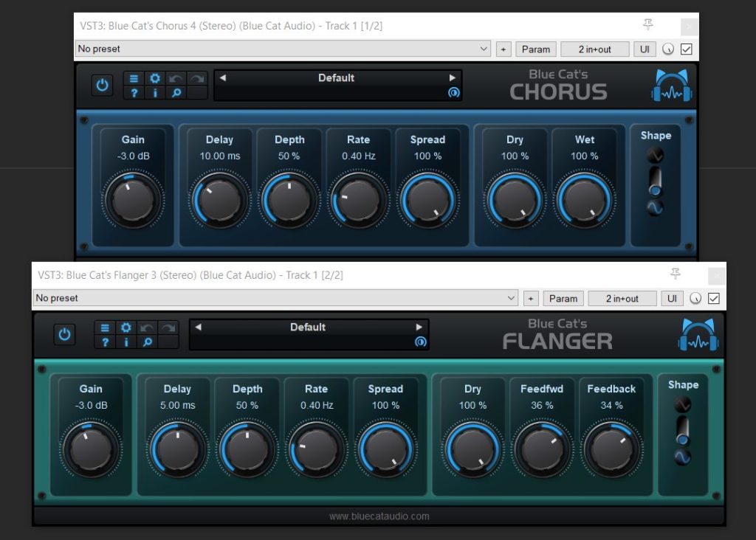The image size is (756, 540).
Task: Open the Chorus plugin info icon
Action: (x=155, y=92)
